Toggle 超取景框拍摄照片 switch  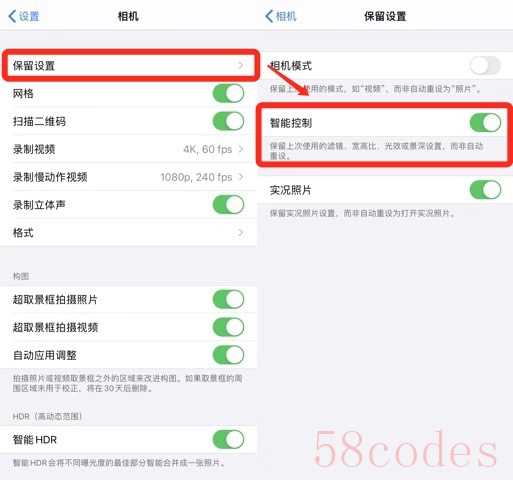tap(228, 299)
